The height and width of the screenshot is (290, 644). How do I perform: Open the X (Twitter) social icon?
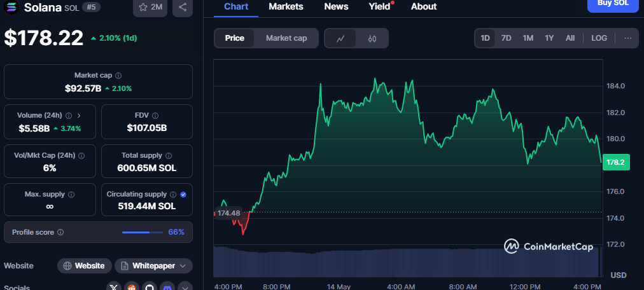pos(114,287)
